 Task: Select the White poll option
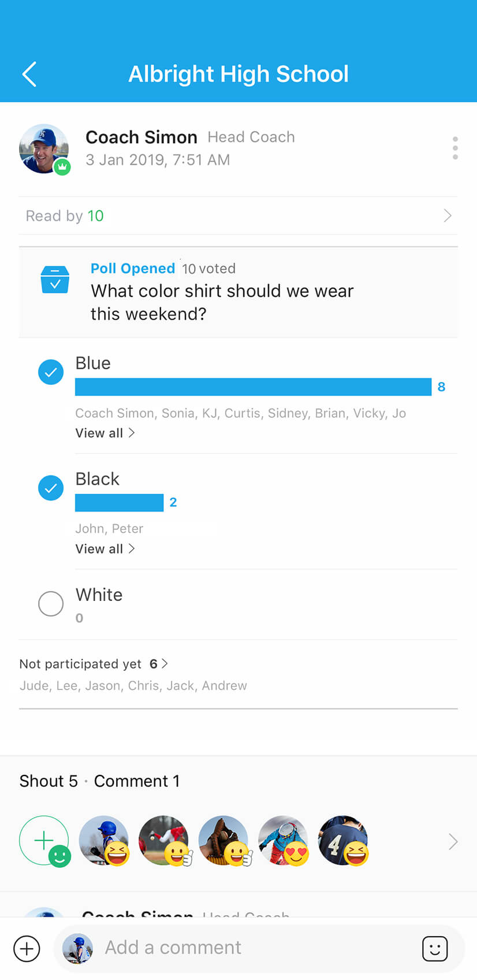(51, 604)
